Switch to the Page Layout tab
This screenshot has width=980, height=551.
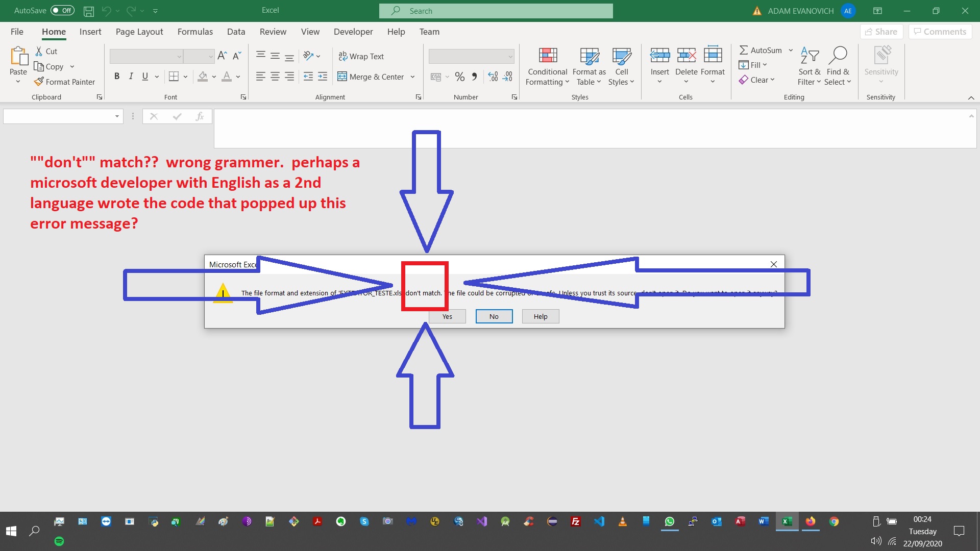pyautogui.click(x=139, y=32)
